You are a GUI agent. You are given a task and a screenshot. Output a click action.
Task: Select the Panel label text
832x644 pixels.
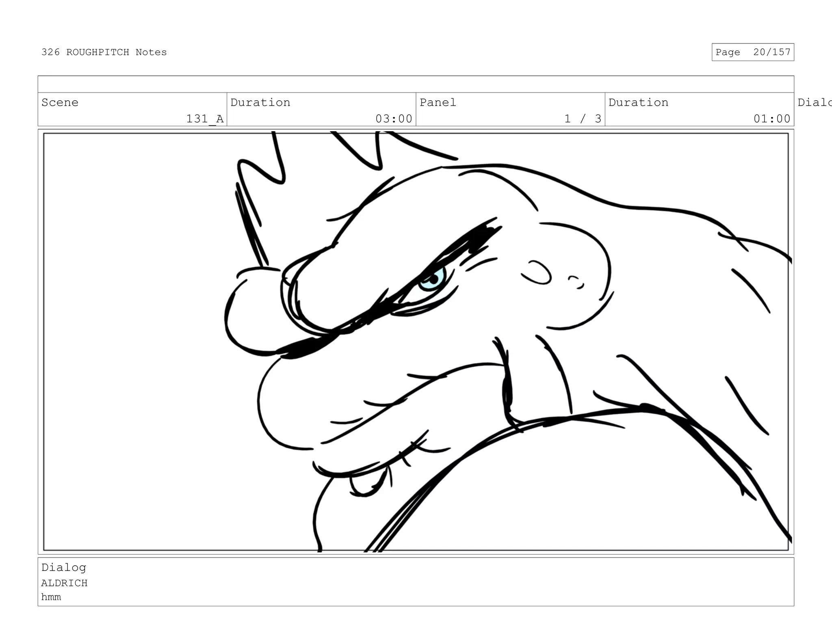click(x=438, y=102)
